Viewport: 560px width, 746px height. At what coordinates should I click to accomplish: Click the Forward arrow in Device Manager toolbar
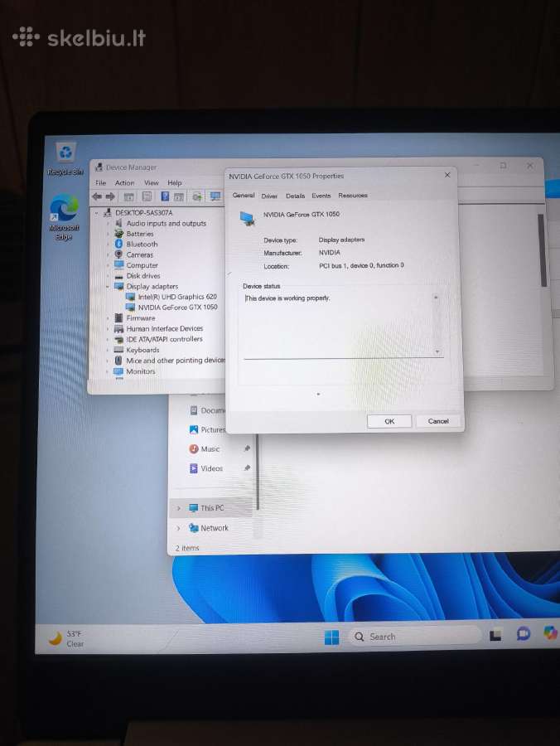110,196
